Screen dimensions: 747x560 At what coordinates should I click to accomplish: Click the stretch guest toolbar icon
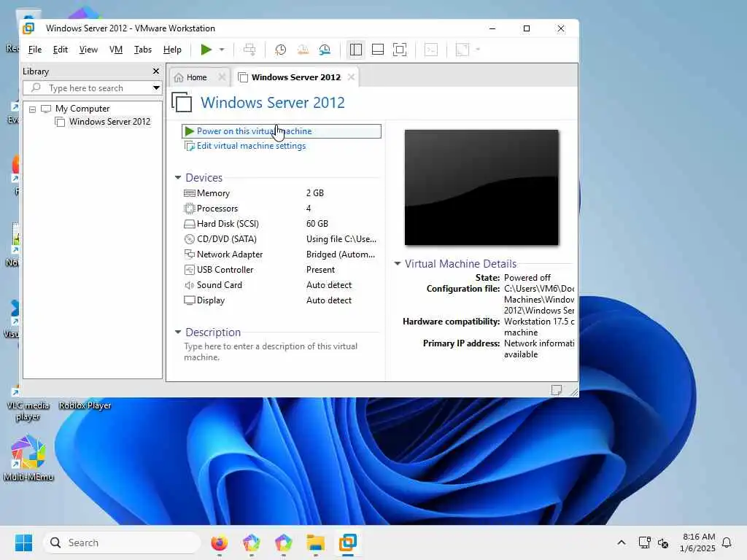[x=462, y=50]
